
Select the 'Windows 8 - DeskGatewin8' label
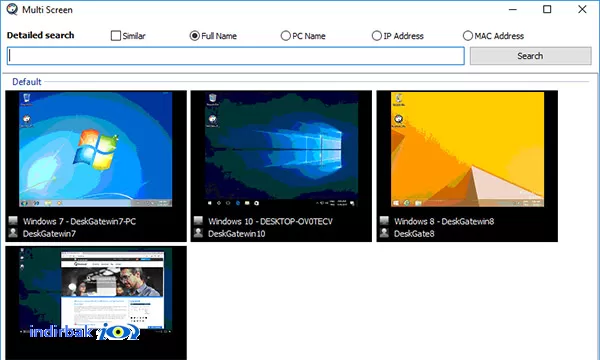[x=444, y=221]
